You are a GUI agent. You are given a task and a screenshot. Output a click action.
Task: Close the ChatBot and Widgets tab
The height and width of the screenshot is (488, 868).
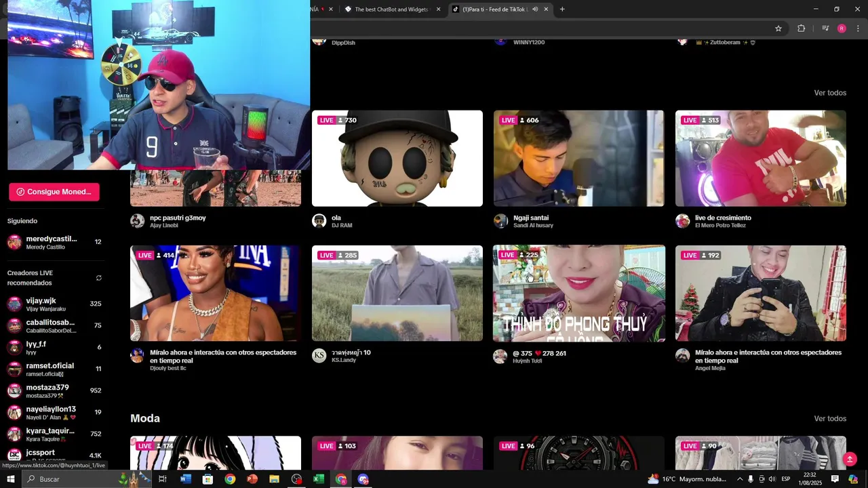coord(438,9)
